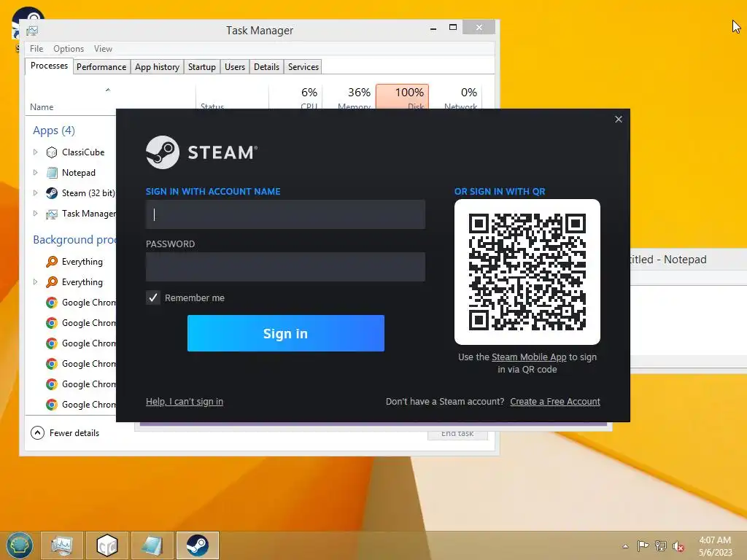Open Steam Mobile App link
This screenshot has height=560, width=747.
529,357
